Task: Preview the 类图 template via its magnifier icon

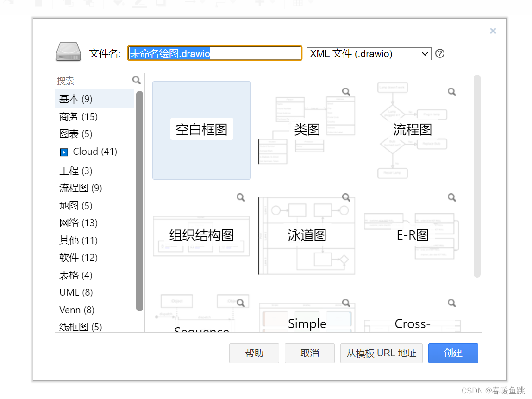Action: coord(346,91)
